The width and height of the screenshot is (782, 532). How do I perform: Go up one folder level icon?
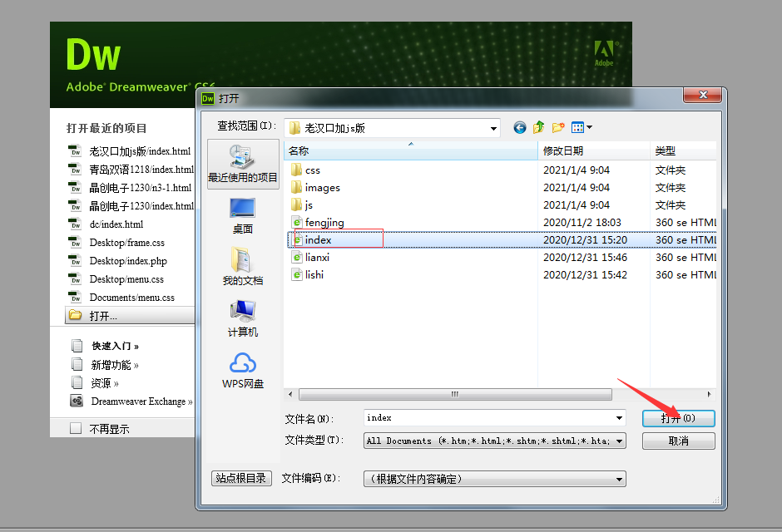539,127
